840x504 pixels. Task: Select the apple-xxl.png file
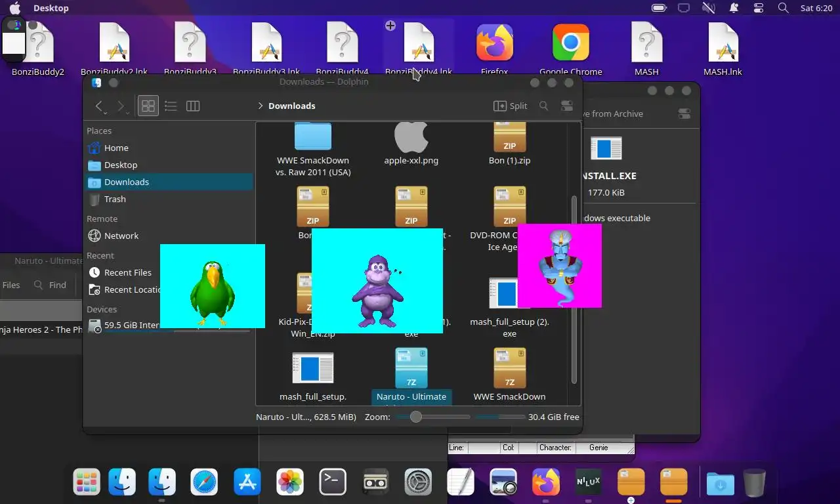coord(411,144)
